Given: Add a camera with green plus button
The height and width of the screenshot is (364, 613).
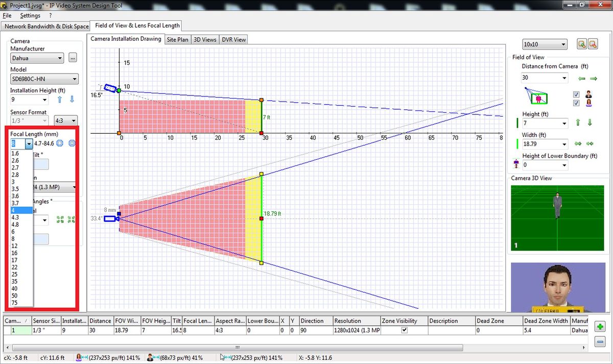Looking at the screenshot, I should pos(600,327).
